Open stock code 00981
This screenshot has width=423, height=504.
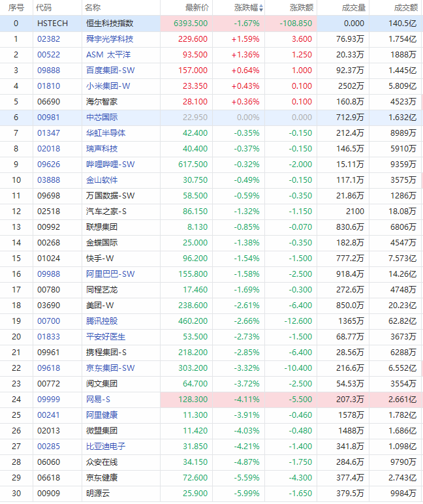tap(48, 118)
